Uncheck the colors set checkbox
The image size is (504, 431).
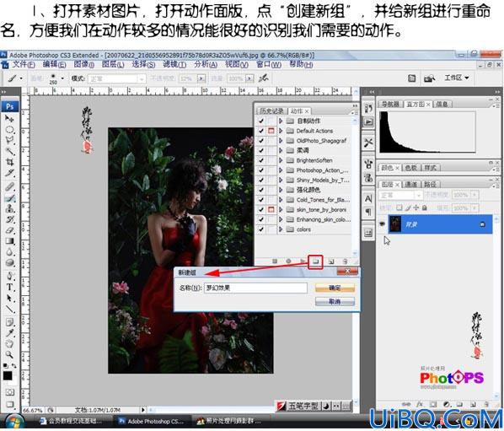pyautogui.click(x=261, y=229)
